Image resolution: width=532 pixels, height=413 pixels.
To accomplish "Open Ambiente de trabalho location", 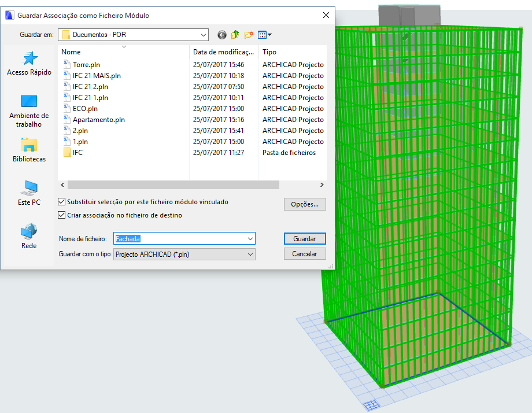I will 29,111.
